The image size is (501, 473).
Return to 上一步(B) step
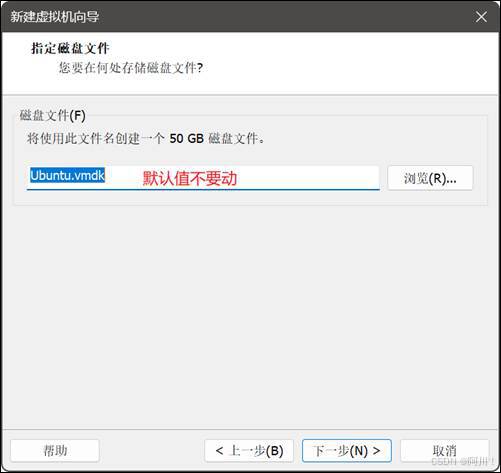coord(249,451)
